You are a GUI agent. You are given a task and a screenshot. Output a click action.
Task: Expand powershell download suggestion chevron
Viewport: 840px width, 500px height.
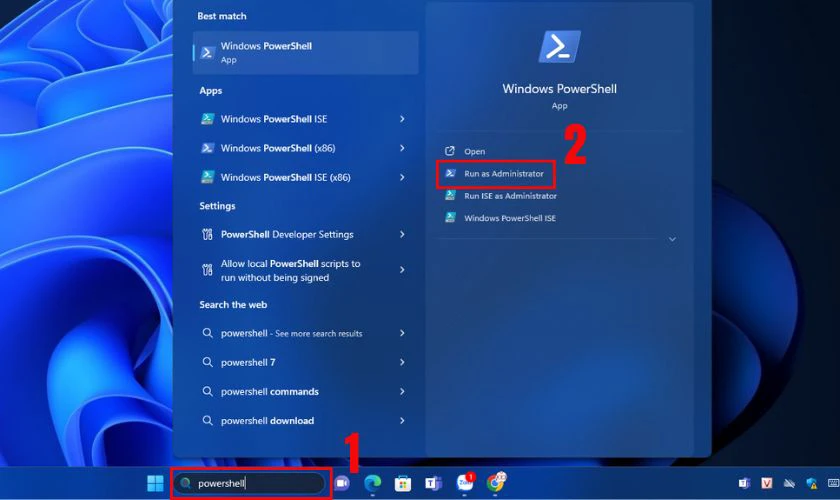click(x=402, y=421)
